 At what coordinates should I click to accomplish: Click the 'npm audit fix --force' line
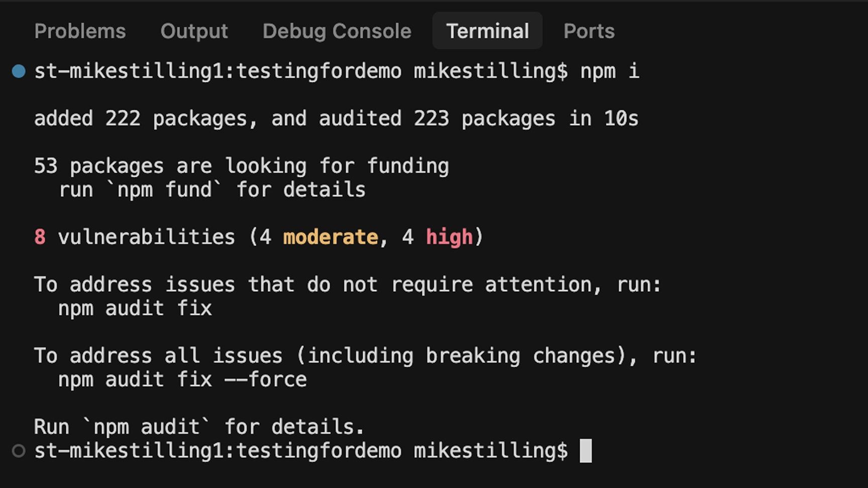182,380
